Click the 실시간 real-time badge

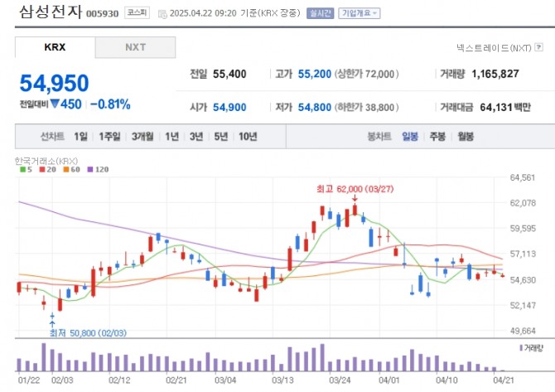coord(319,13)
